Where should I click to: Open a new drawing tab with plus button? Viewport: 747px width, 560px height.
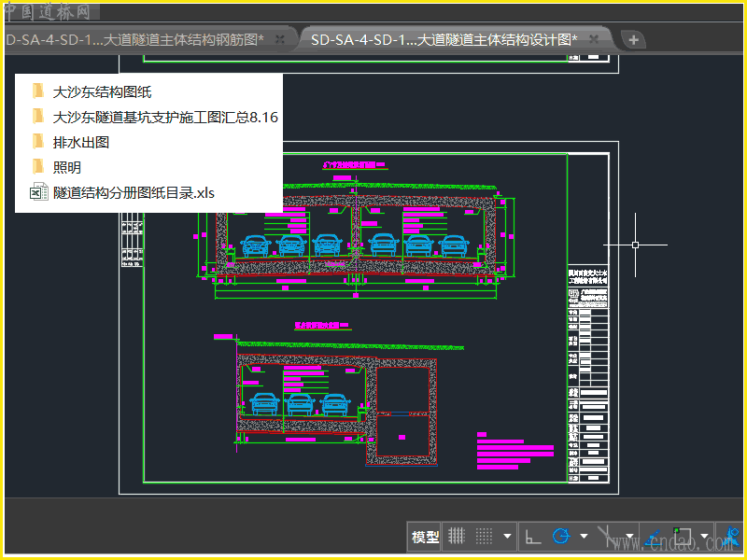pos(634,39)
